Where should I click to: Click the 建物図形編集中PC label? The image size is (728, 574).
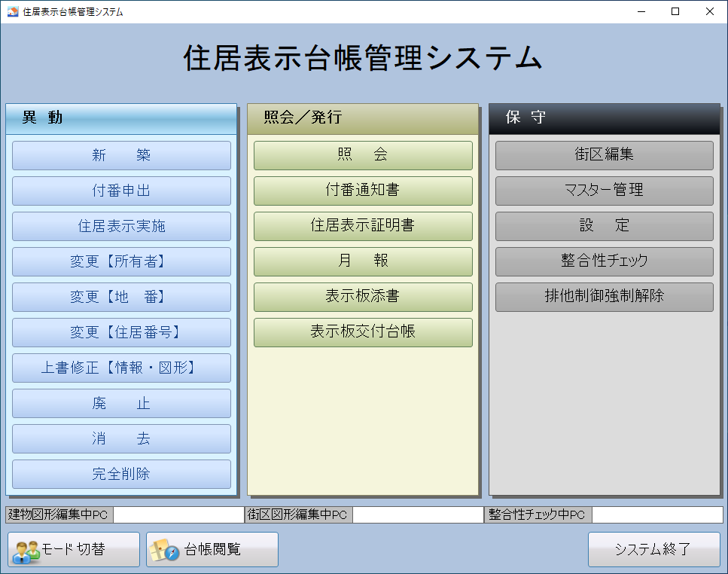coord(59,514)
